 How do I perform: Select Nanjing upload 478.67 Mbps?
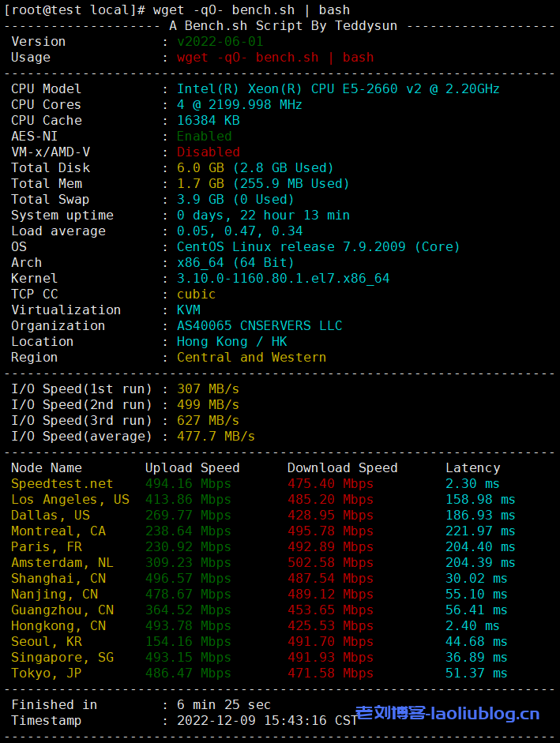188,595
